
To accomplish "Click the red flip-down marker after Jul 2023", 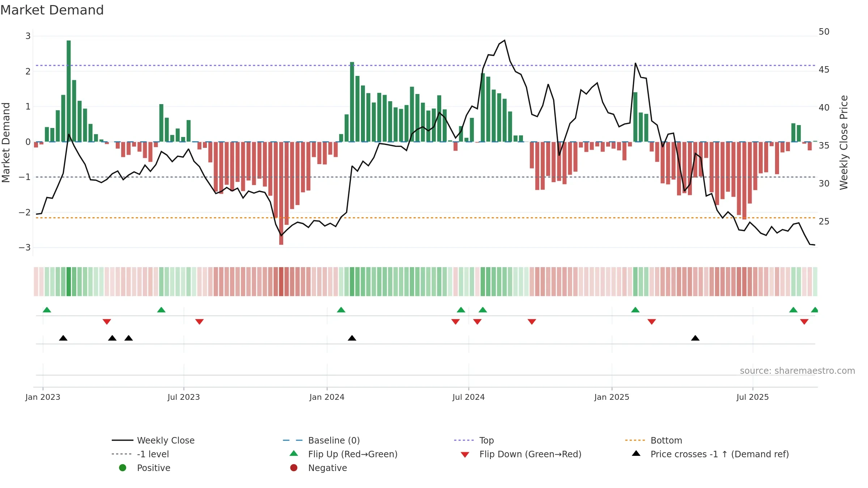I will coord(199,322).
